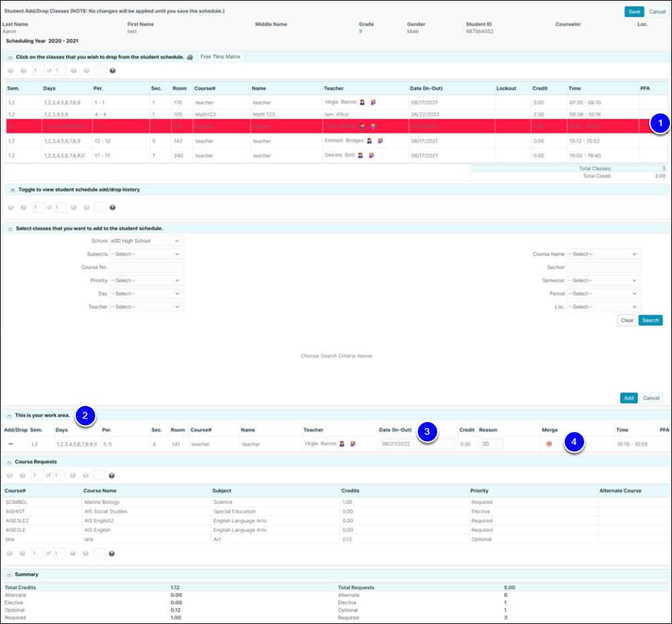Click last page icon in upper Course Requests pager

point(86,476)
